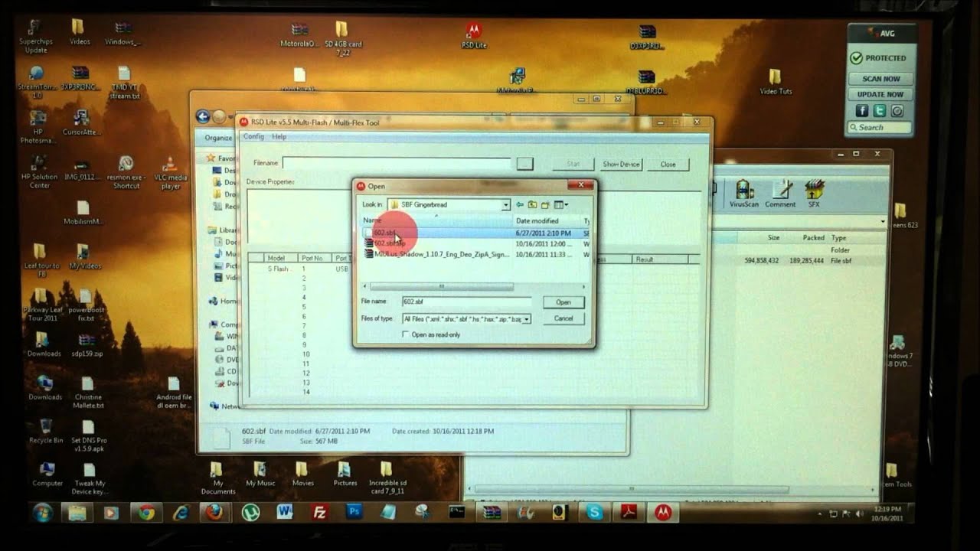
Task: Open the Help menu in RSD Lite
Action: pos(279,136)
